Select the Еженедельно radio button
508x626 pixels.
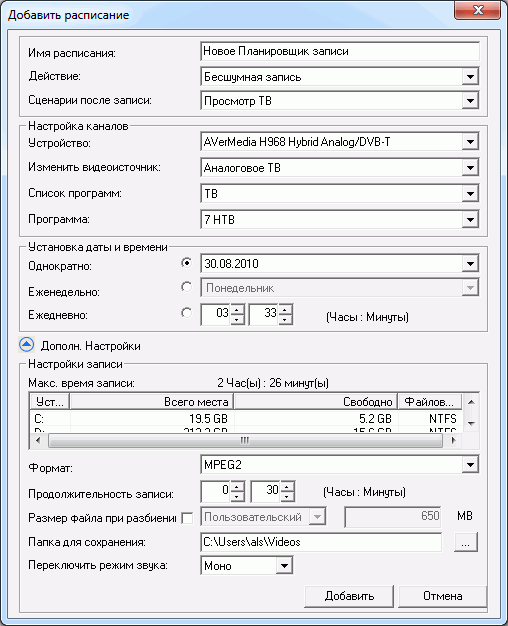187,287
